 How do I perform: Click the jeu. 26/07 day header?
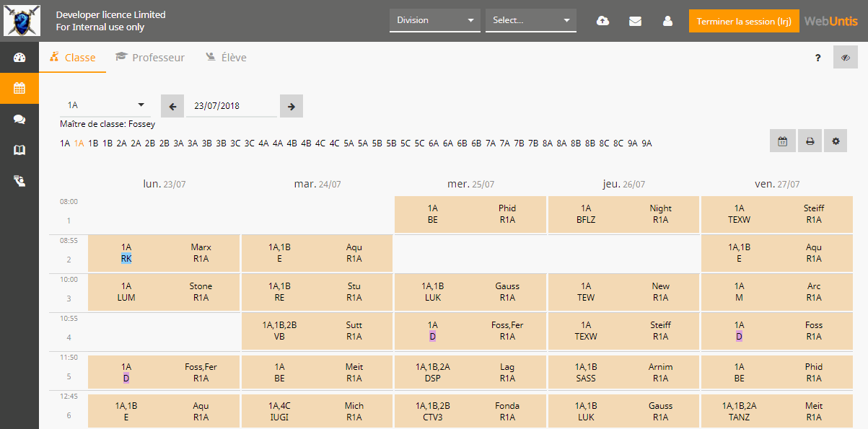[x=624, y=184]
